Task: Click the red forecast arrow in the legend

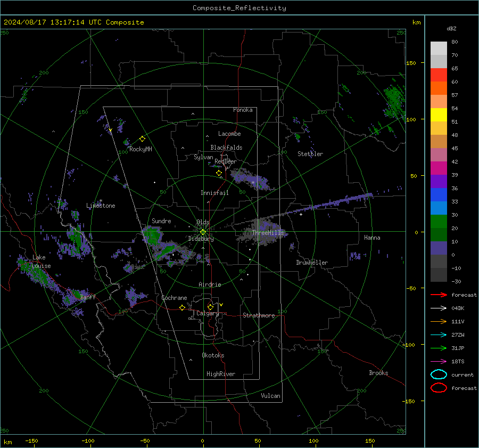Action: pos(439,295)
